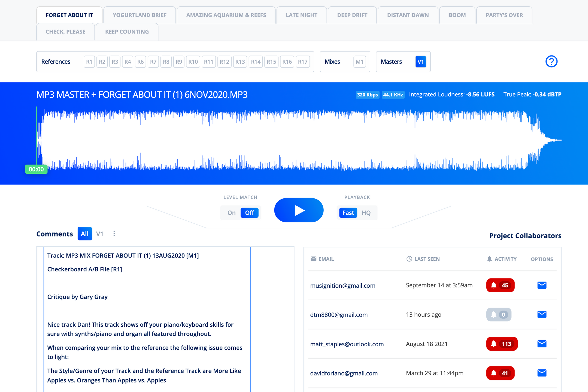Switch playback quality to HQ
Viewport: 588px width, 392px height.
pyautogui.click(x=366, y=213)
